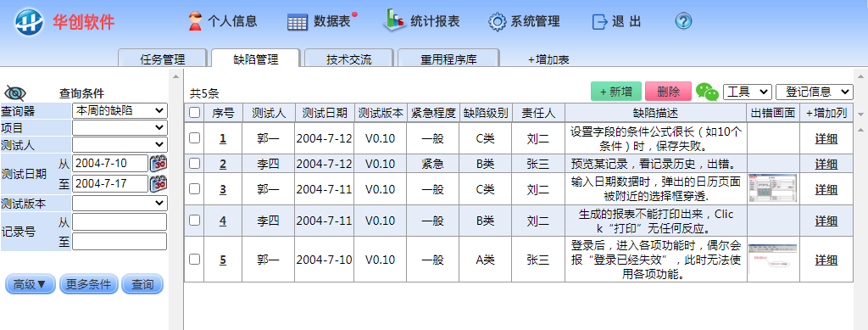Open 详细 link for record 4

(826, 221)
